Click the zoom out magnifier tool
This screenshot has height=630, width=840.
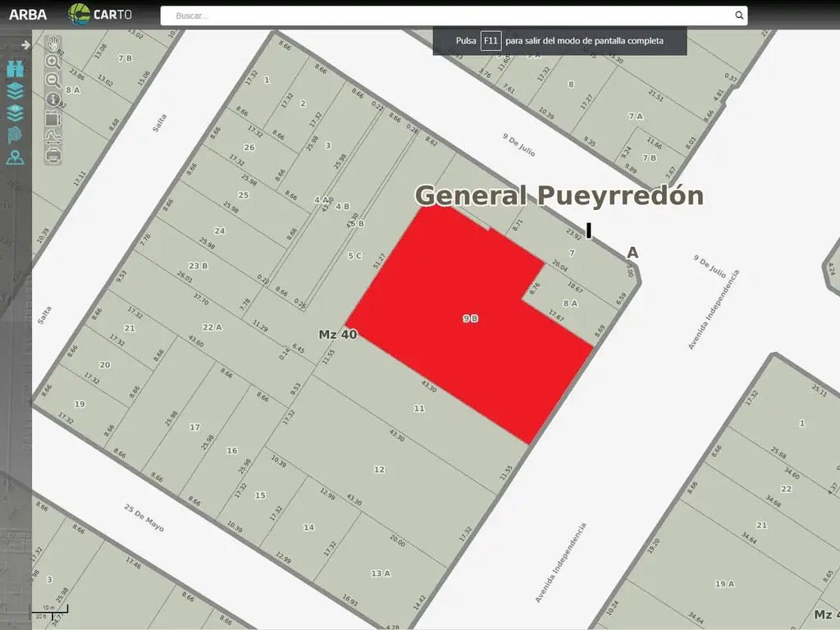coord(53,80)
